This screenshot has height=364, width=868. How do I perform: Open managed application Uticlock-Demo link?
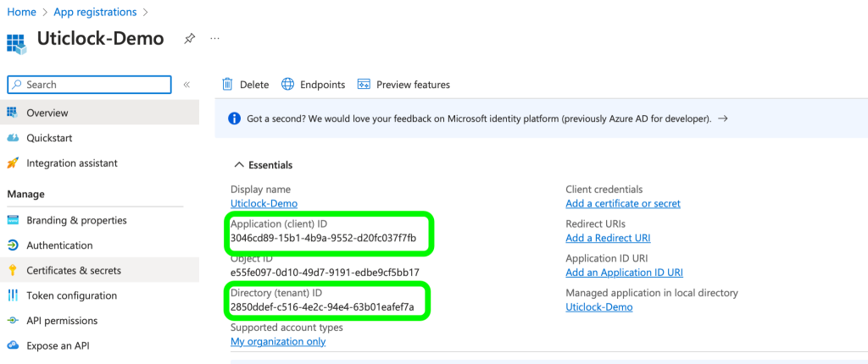[x=599, y=307]
